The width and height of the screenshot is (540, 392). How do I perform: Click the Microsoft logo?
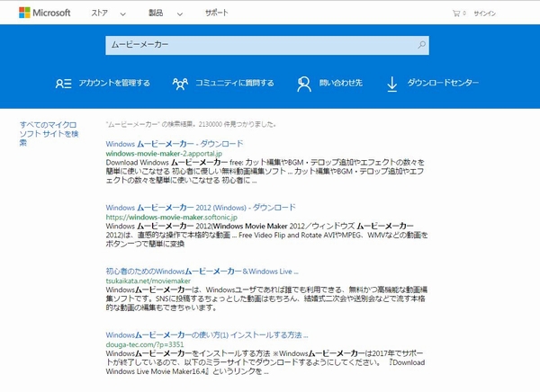(x=45, y=13)
